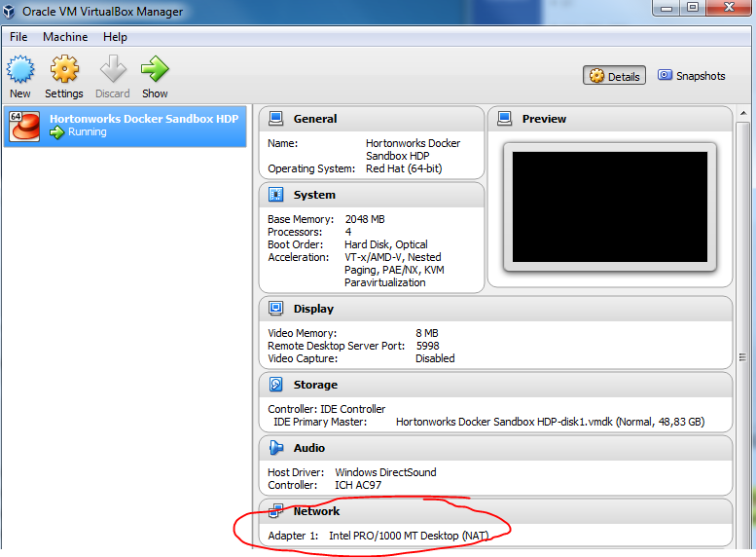Open the Storage section header link
Viewport: 756px width, 557px height.
click(315, 385)
